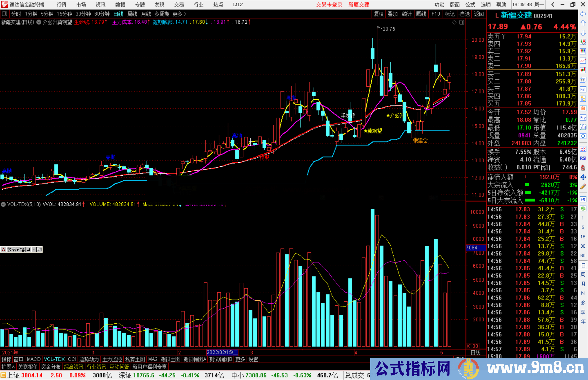Click the checked list sidebar icon

pyautogui.click(x=583, y=42)
